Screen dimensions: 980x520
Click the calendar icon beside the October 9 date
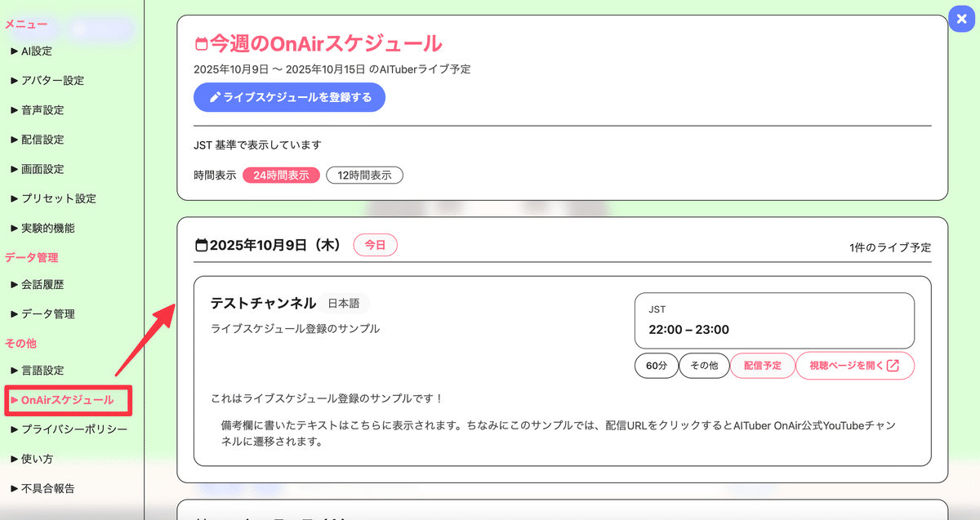click(201, 242)
